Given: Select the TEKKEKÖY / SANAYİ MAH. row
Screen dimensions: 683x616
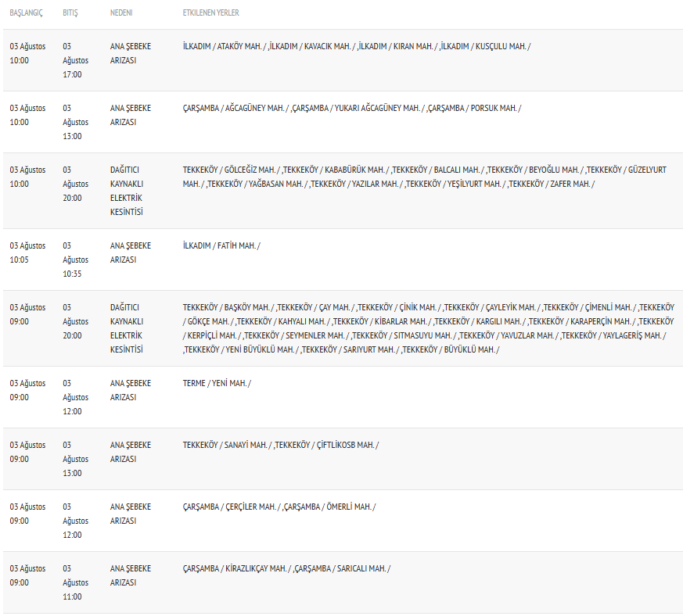Looking at the screenshot, I should (x=343, y=460).
